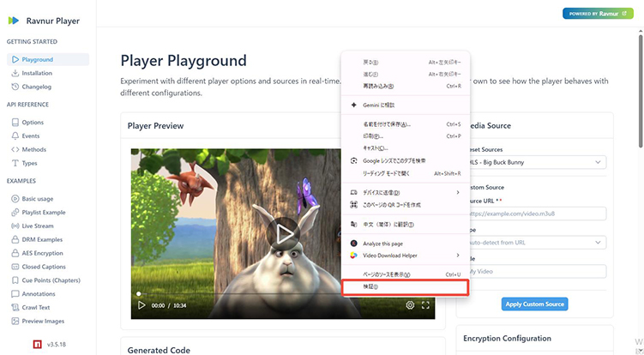
Task: Click the video progress bar handle
Action: pos(139,294)
